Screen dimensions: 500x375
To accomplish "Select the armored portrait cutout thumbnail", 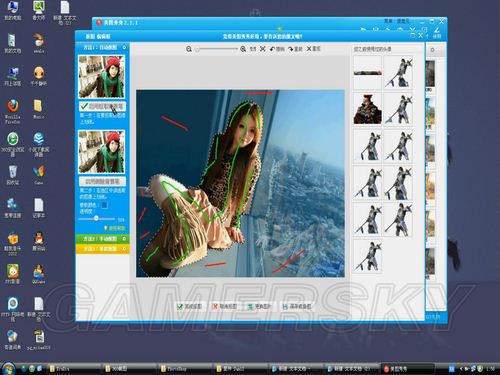I will pos(367,109).
